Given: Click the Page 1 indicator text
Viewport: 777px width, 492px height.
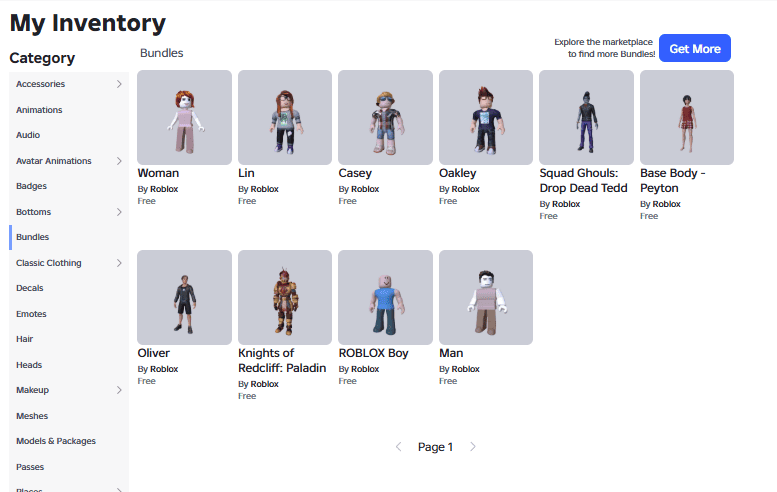Looking at the screenshot, I should [x=435, y=447].
